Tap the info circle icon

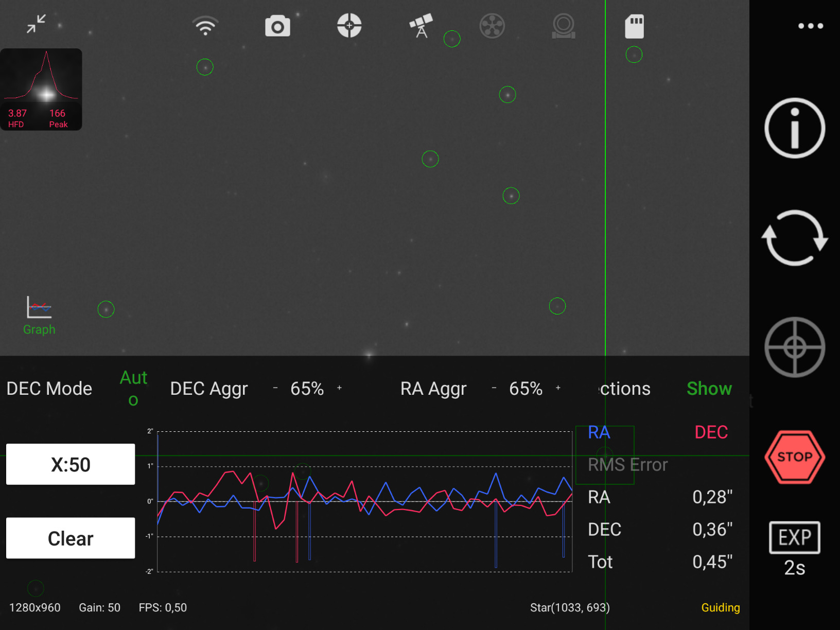[795, 128]
